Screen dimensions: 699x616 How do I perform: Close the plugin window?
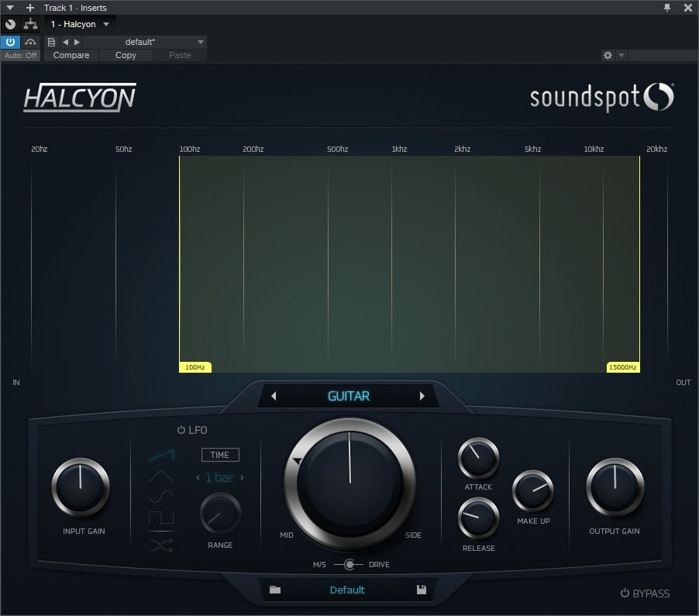pyautogui.click(x=688, y=8)
